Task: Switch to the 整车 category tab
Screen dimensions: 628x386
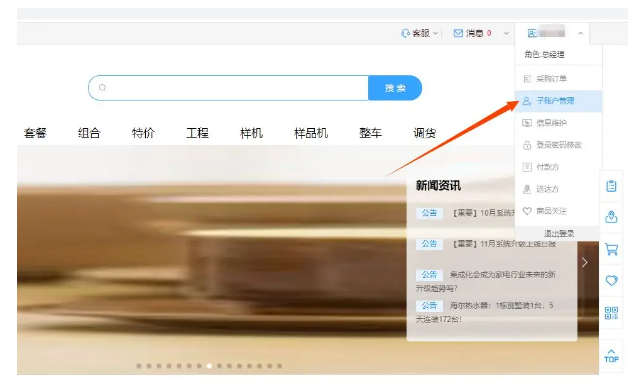Action: point(370,133)
